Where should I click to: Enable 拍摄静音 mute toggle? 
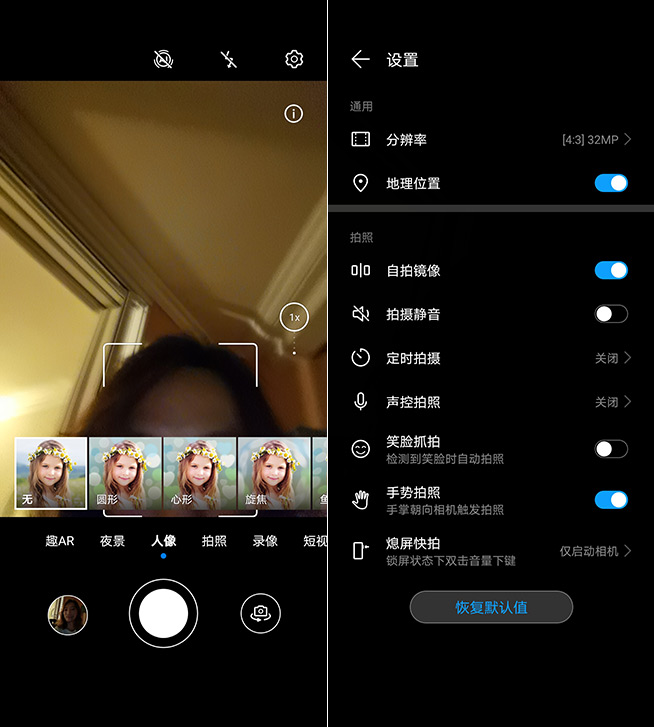point(610,314)
